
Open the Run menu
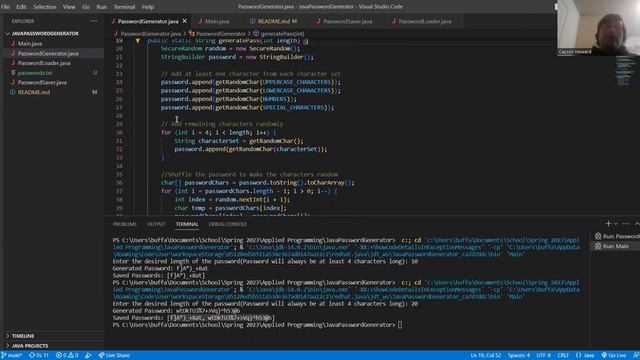[x=102, y=7]
